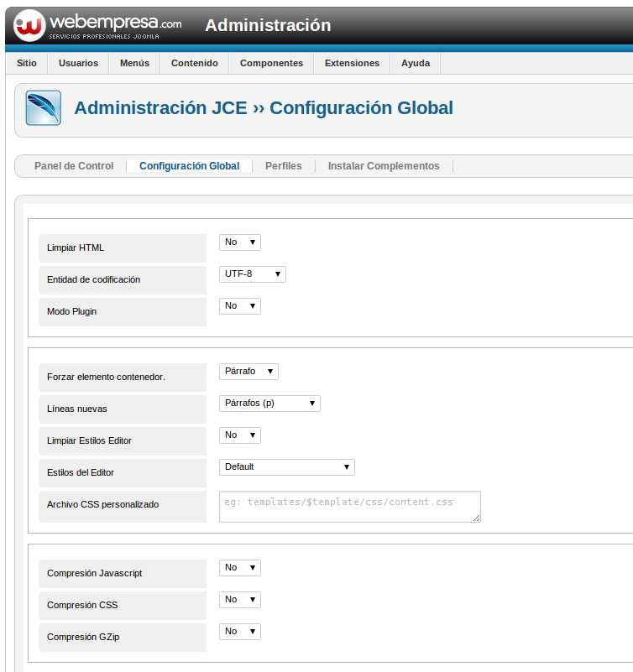Screen dimensions: 633x672
Task: Open the Componentes menu
Action: [271, 63]
